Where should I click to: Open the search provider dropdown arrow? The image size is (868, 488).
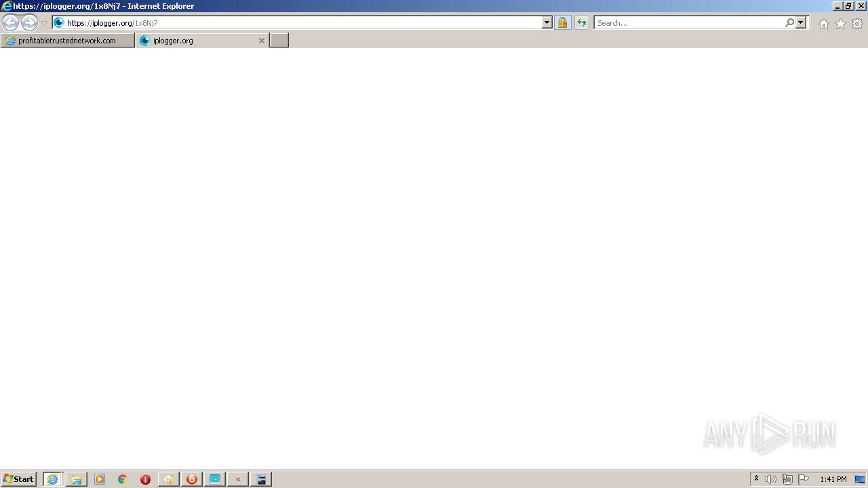click(x=801, y=23)
